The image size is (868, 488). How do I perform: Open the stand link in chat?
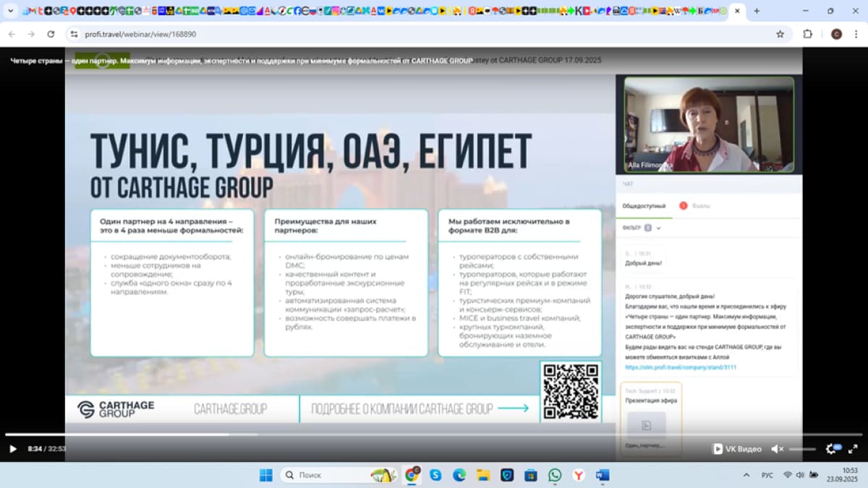click(x=681, y=367)
